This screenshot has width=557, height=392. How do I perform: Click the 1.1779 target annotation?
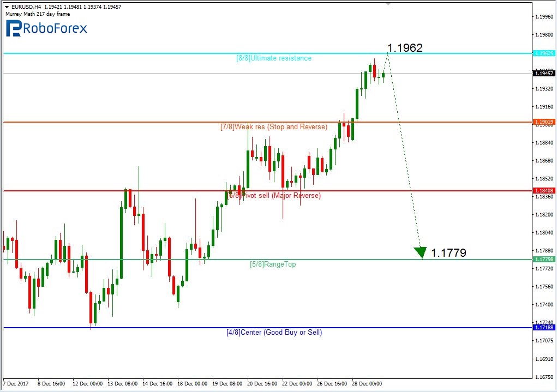(x=448, y=253)
